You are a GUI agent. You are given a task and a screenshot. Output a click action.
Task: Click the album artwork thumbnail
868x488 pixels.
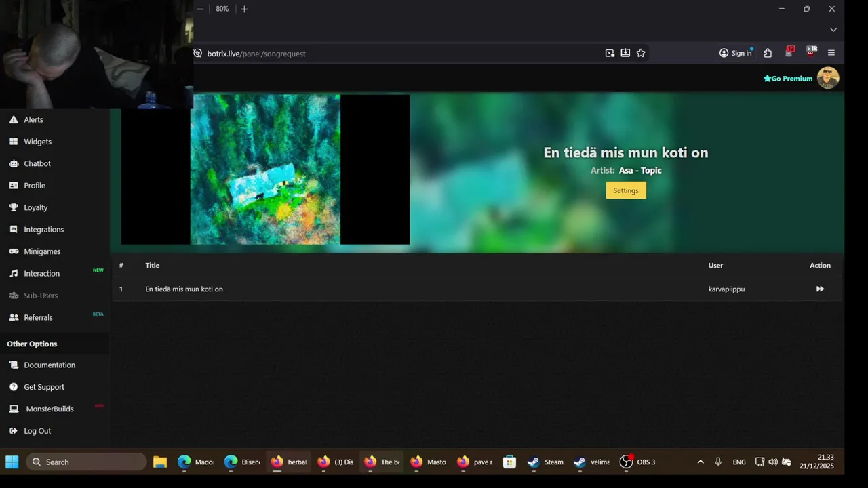point(265,169)
